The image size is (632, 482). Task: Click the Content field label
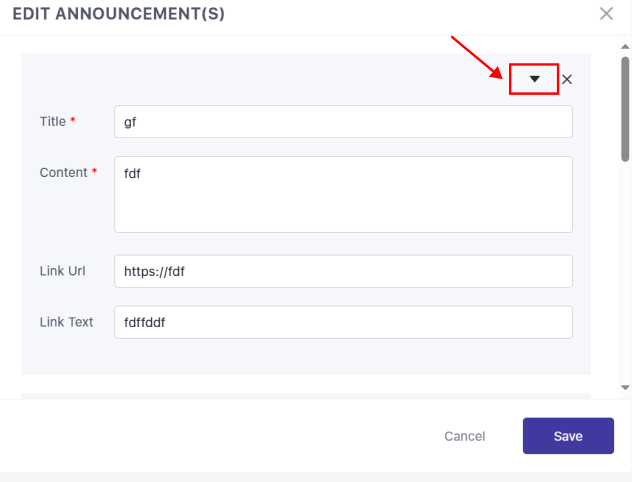coord(63,172)
